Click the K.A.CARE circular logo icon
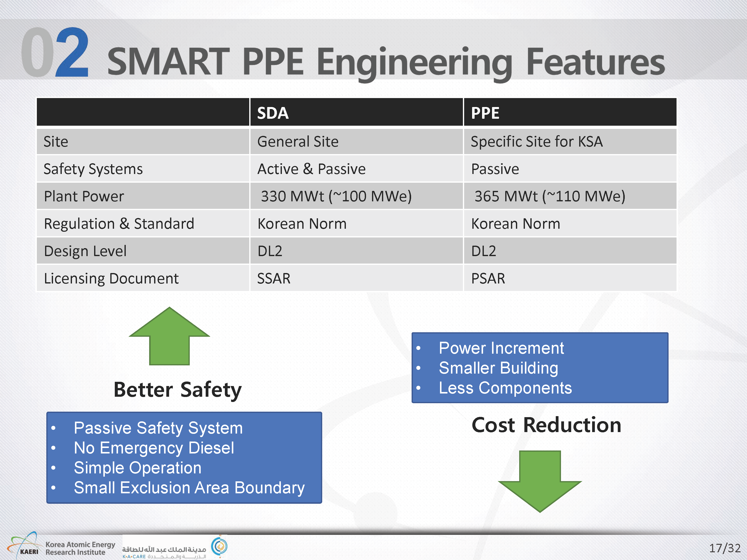 (219, 546)
